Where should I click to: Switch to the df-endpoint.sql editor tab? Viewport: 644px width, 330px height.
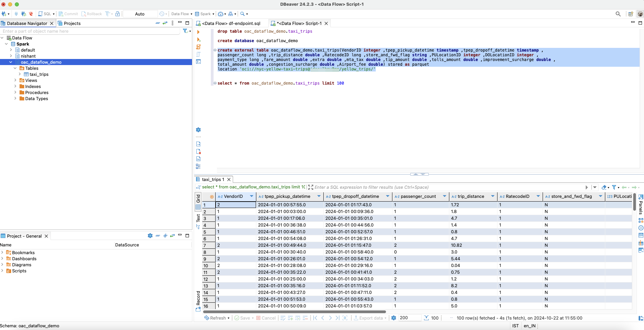coord(231,23)
